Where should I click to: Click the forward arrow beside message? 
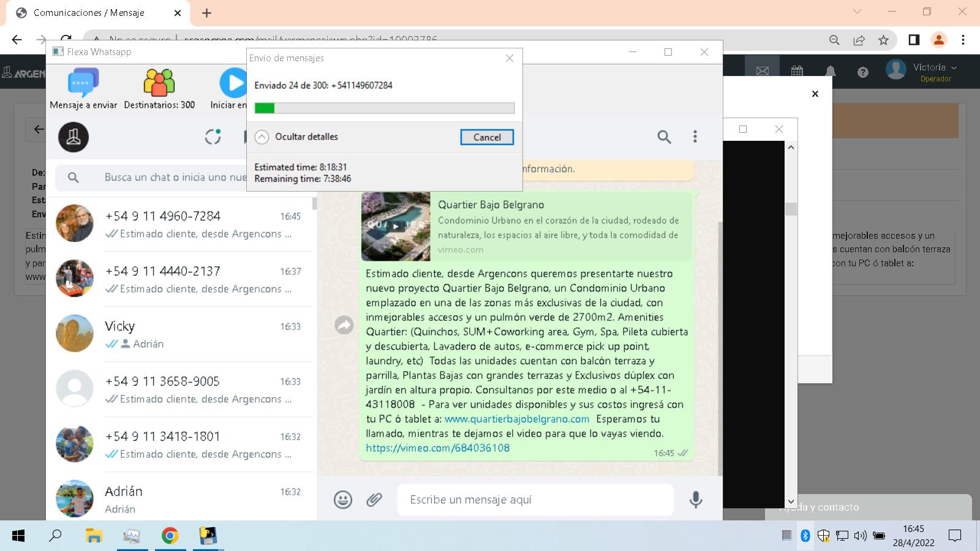(x=344, y=324)
